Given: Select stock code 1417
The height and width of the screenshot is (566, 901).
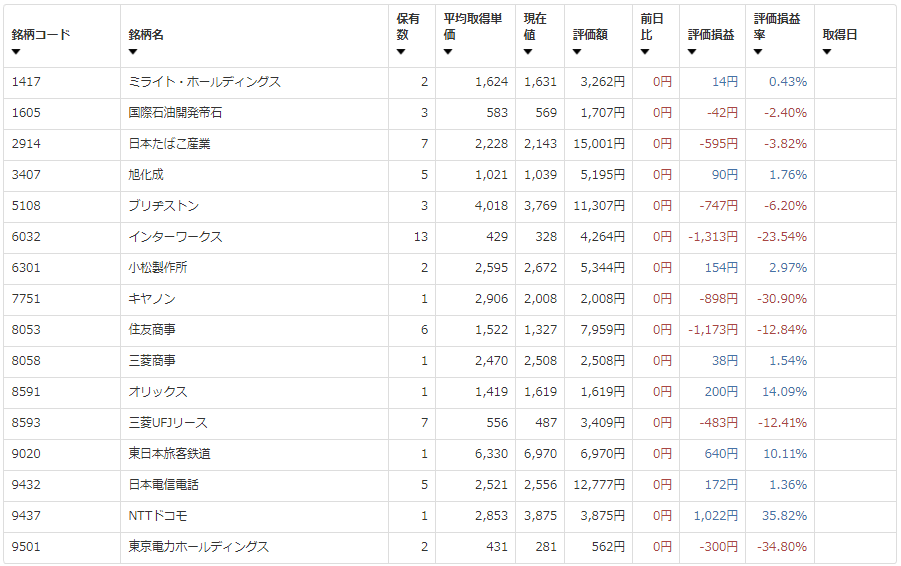Looking at the screenshot, I should tap(26, 82).
